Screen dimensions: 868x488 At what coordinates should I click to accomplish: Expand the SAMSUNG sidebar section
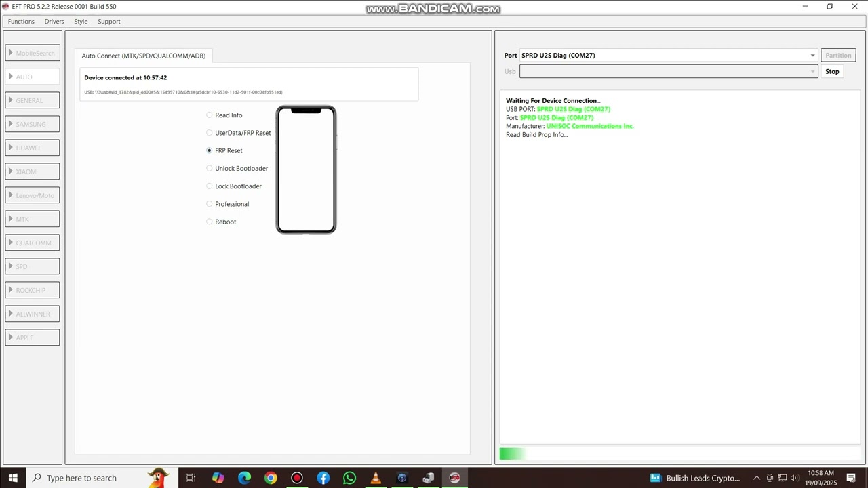33,124
